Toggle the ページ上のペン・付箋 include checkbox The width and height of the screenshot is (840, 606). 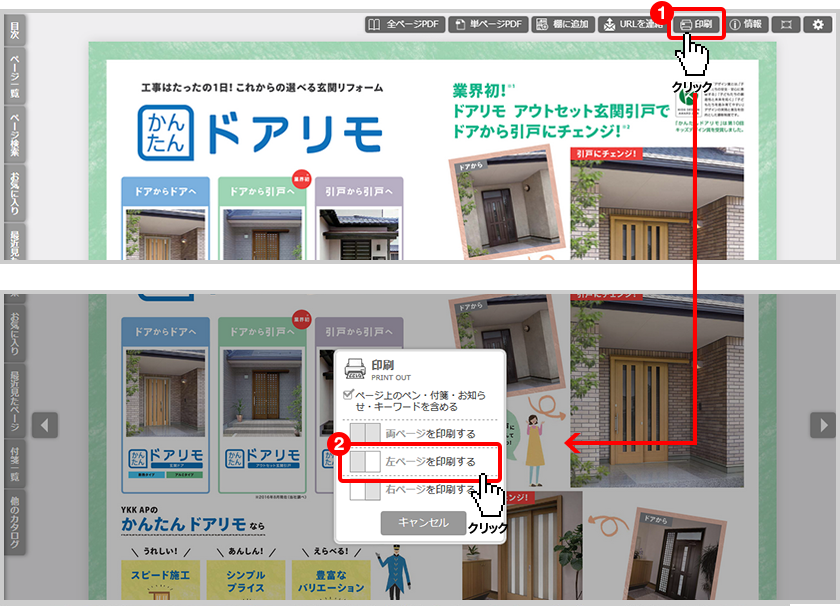coord(347,396)
